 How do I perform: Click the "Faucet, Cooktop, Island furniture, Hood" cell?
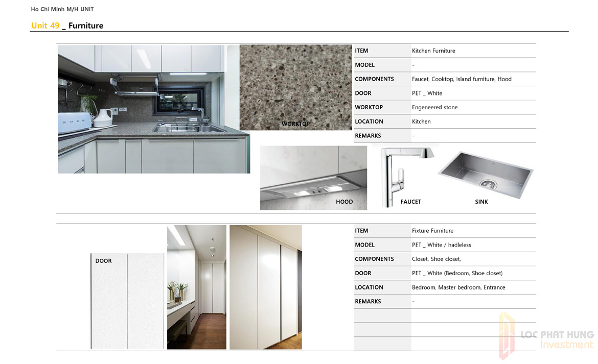click(462, 79)
